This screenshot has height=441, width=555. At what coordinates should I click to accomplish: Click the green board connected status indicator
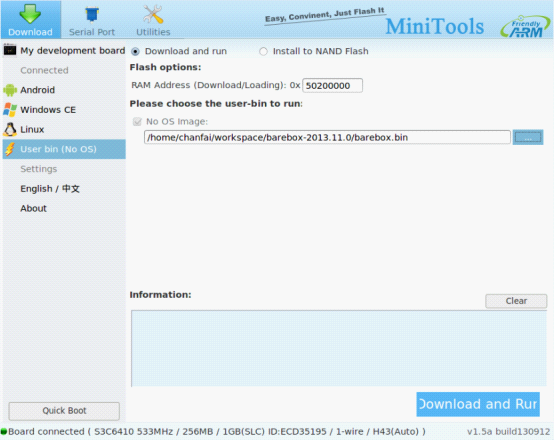coord(4,431)
